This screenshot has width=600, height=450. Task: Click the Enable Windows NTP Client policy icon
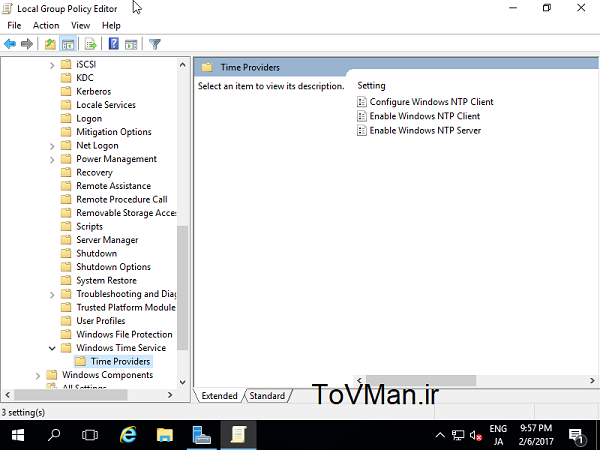click(362, 116)
